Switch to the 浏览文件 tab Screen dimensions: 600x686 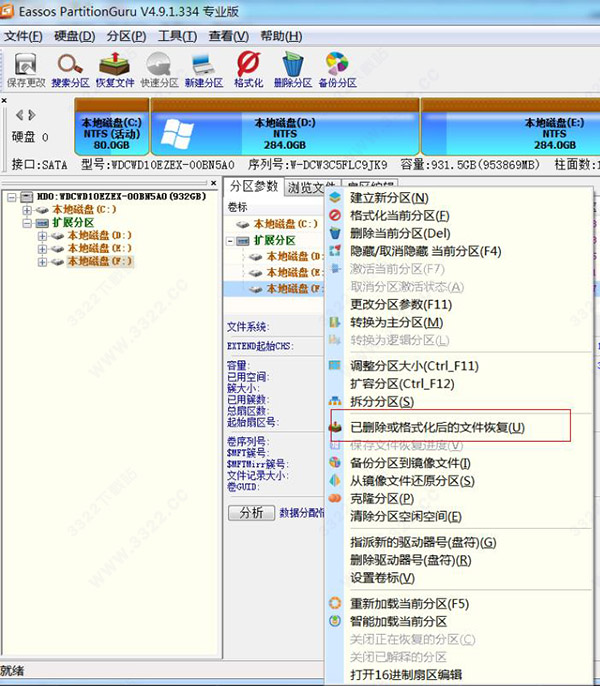click(x=312, y=188)
